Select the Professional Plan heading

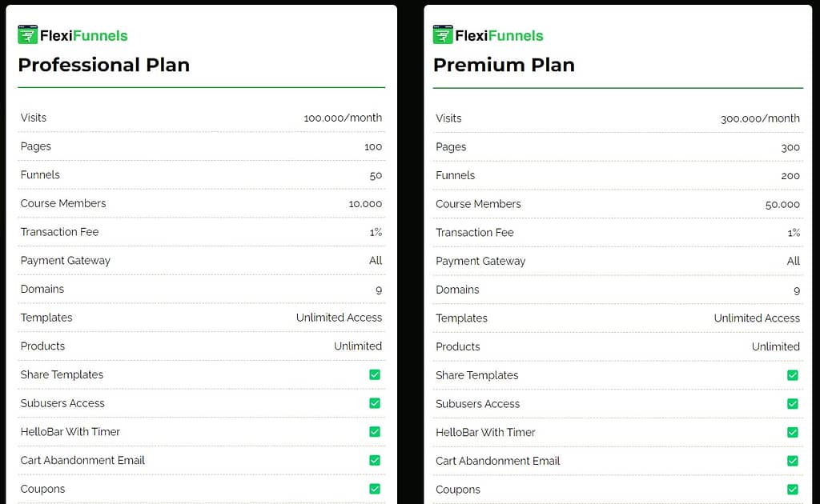tap(103, 65)
